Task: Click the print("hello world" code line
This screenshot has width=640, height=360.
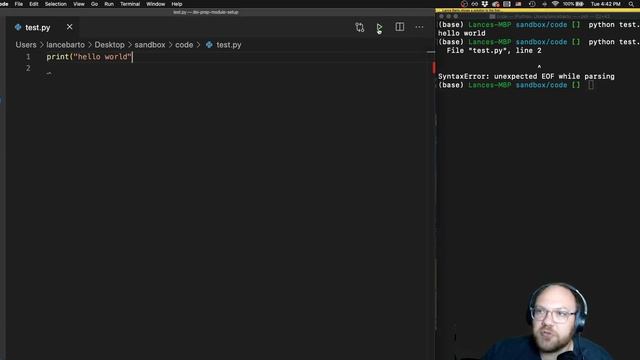Action: (89, 57)
